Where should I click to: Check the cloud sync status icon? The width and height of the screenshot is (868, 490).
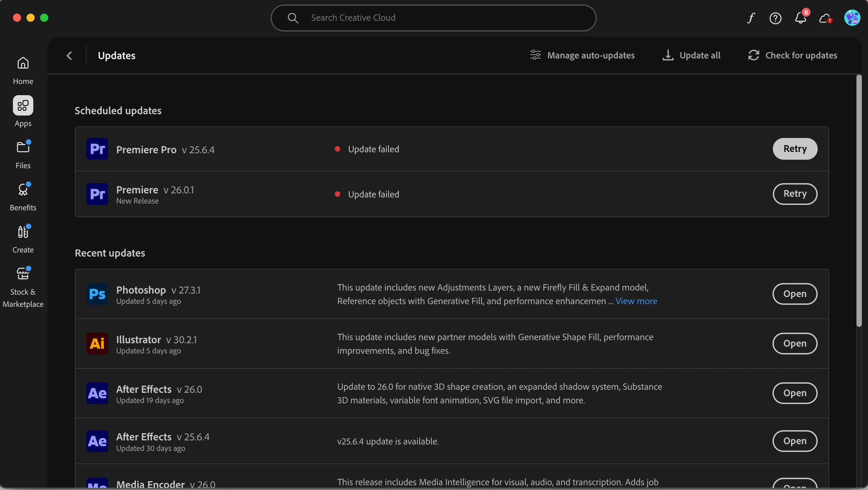(x=825, y=18)
